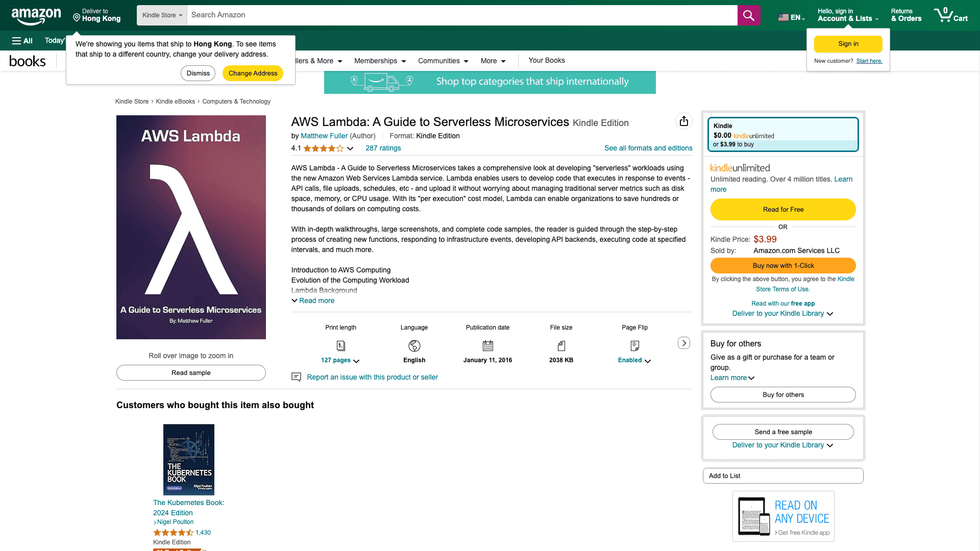Click the Print length page icon

pos(341,346)
